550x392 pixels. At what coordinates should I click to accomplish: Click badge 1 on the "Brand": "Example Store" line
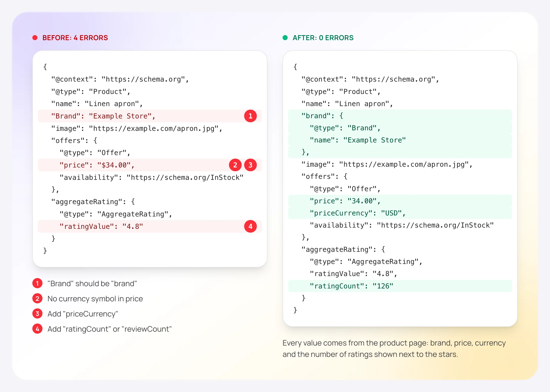(250, 116)
